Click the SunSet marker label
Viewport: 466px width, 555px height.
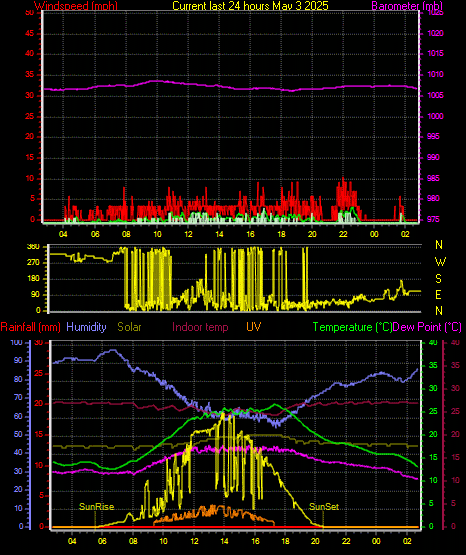pos(324,507)
